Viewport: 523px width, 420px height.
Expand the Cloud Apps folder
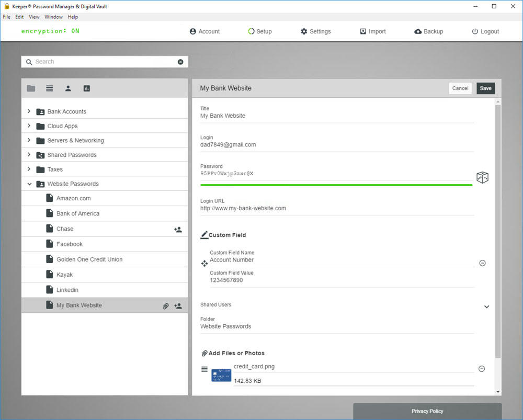[x=29, y=126]
